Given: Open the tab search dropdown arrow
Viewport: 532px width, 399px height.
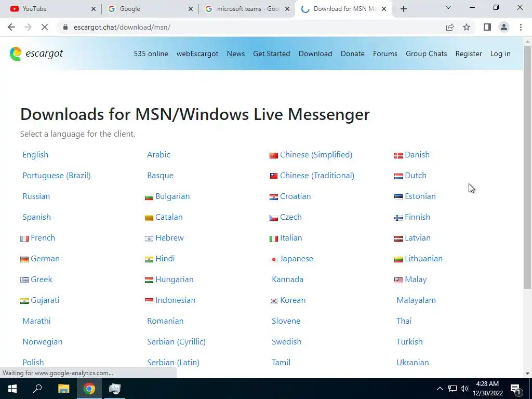Looking at the screenshot, I should 448,7.
